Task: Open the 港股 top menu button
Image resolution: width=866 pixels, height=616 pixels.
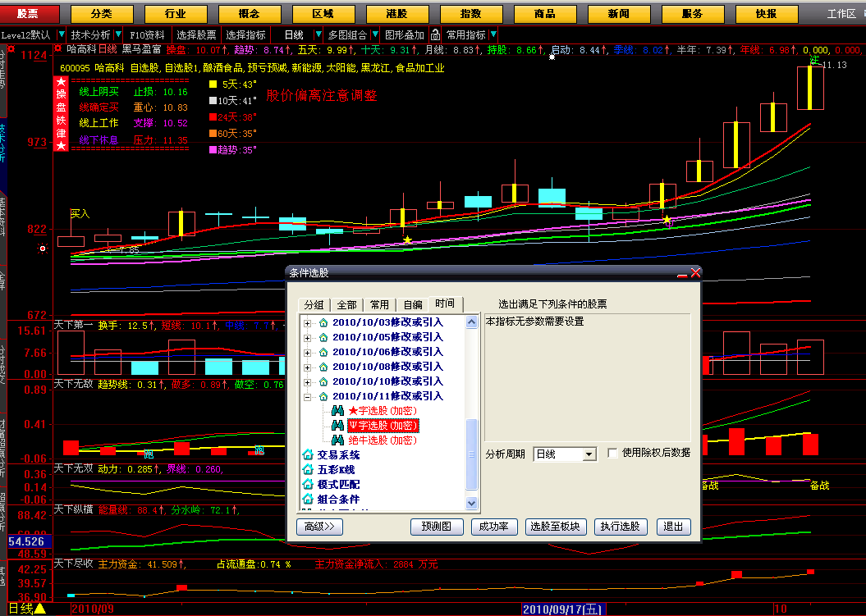Action: [x=397, y=14]
